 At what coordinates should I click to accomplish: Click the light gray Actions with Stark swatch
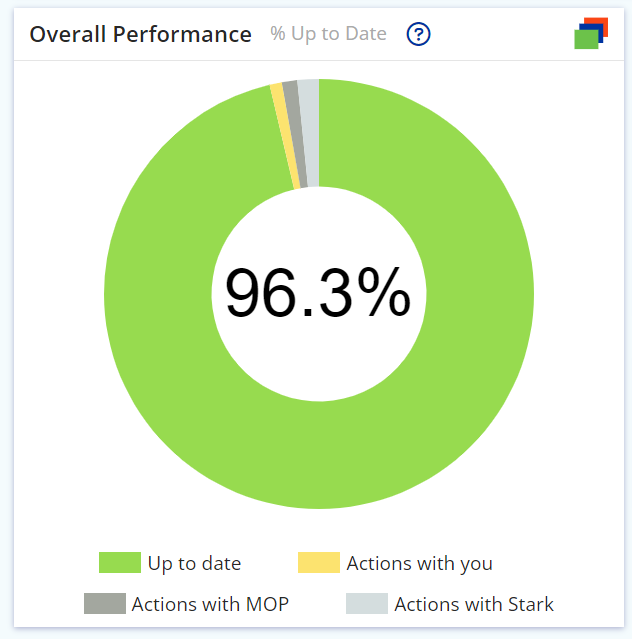click(367, 604)
